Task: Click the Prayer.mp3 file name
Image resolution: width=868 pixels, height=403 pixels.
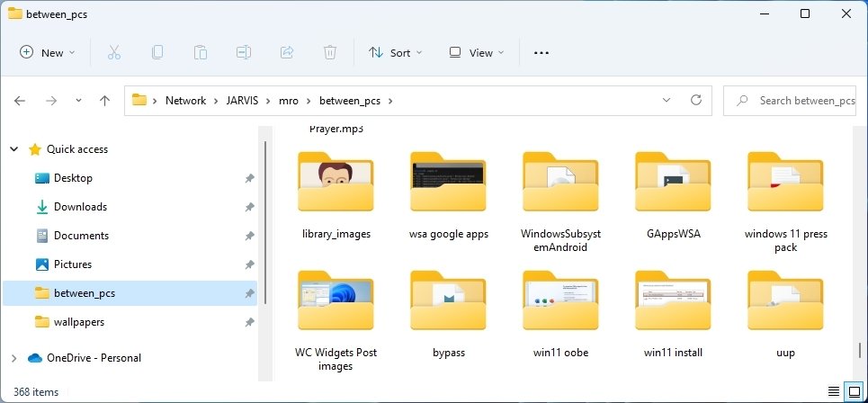Action: [x=336, y=130]
